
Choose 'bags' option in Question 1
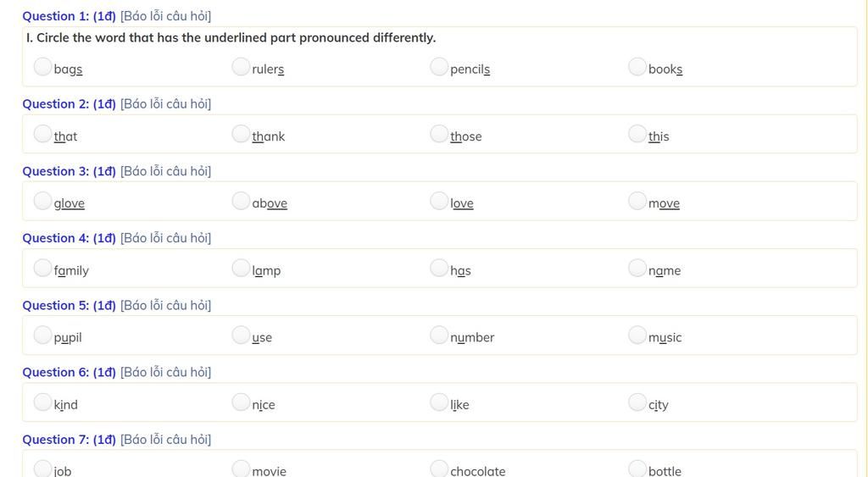click(42, 67)
